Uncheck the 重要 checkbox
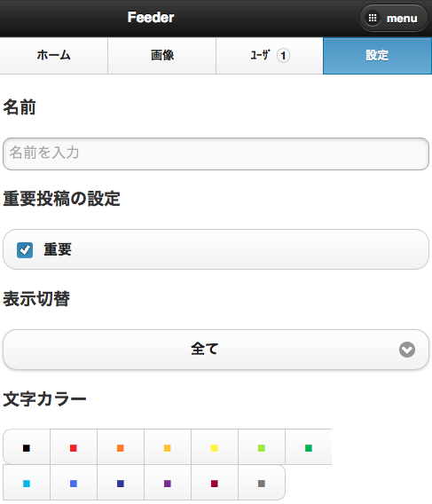Image resolution: width=432 pixels, height=504 pixels. (25, 250)
